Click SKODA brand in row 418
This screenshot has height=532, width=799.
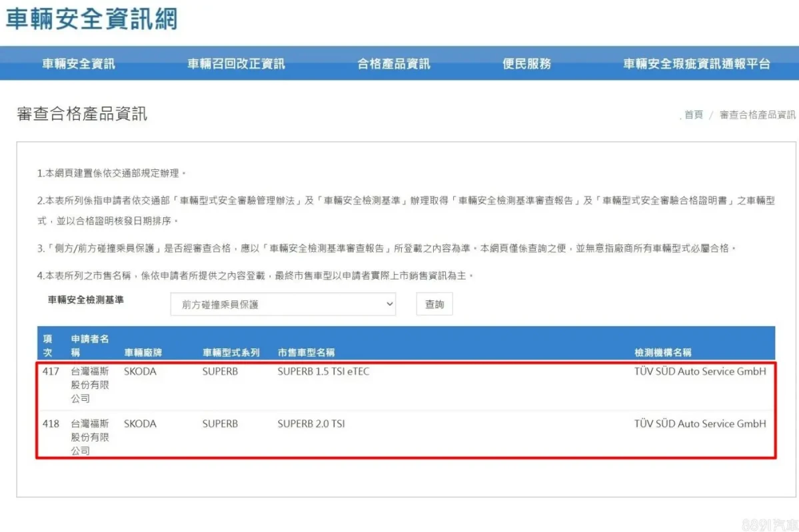[140, 423]
